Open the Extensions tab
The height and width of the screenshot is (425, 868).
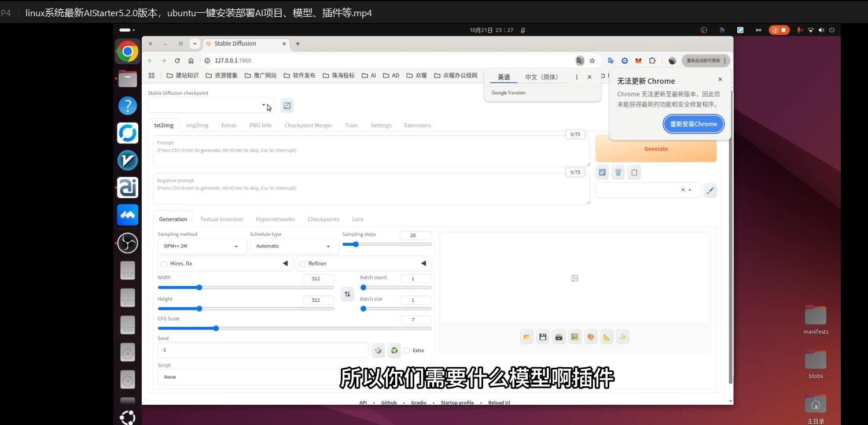[x=418, y=125]
